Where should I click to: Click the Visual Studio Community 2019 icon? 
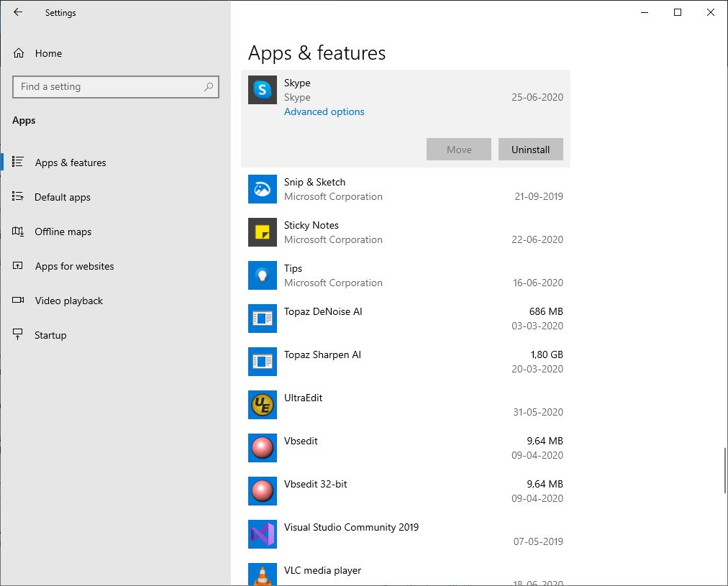point(263,534)
